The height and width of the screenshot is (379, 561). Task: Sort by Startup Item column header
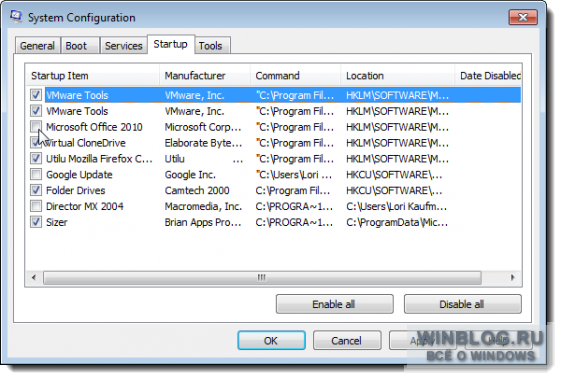coord(92,76)
